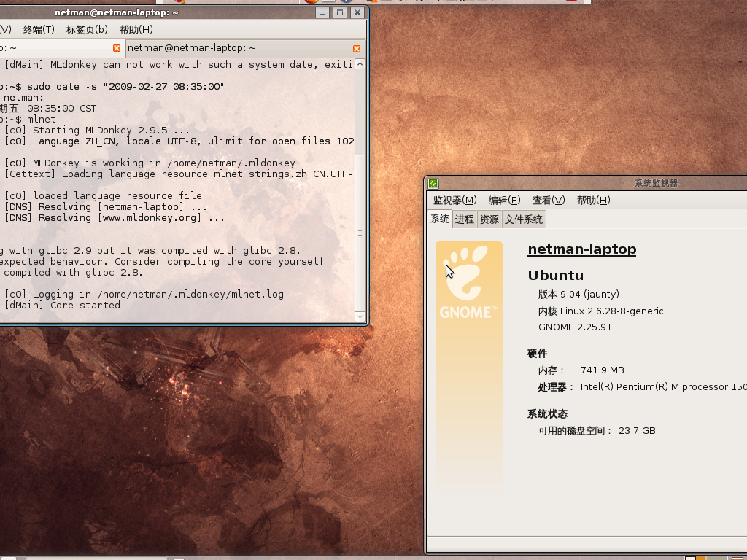
Task: Maximize the terminal window
Action: 340,12
